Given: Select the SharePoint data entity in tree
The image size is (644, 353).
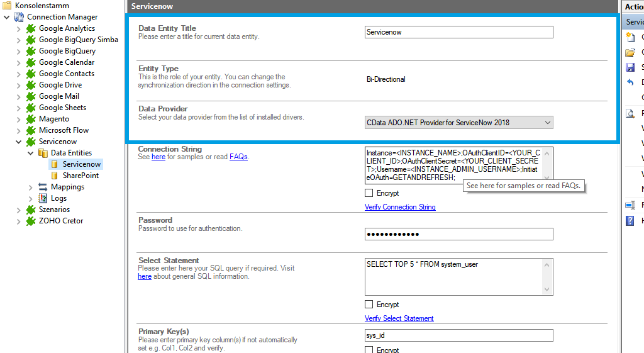Looking at the screenshot, I should click(80, 176).
